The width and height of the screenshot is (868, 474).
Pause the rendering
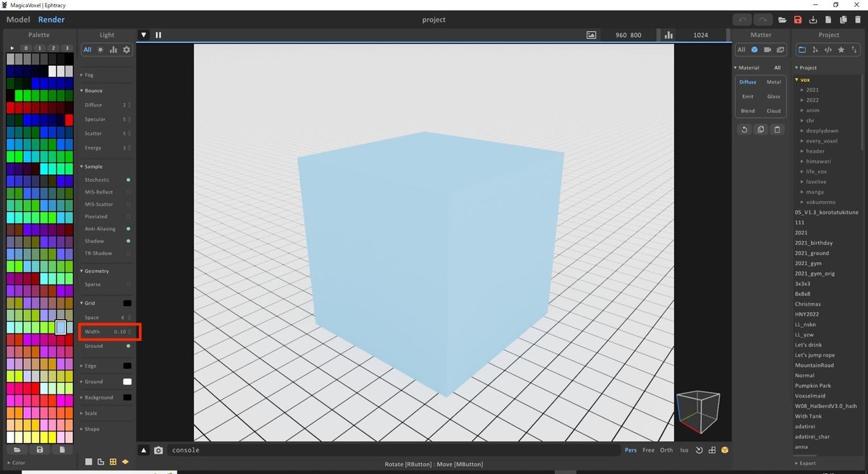158,35
